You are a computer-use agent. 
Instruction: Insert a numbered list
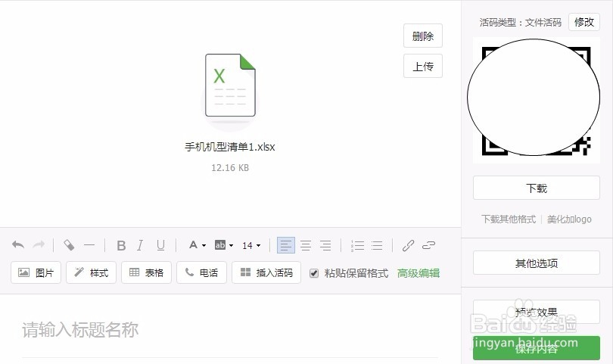click(x=358, y=245)
